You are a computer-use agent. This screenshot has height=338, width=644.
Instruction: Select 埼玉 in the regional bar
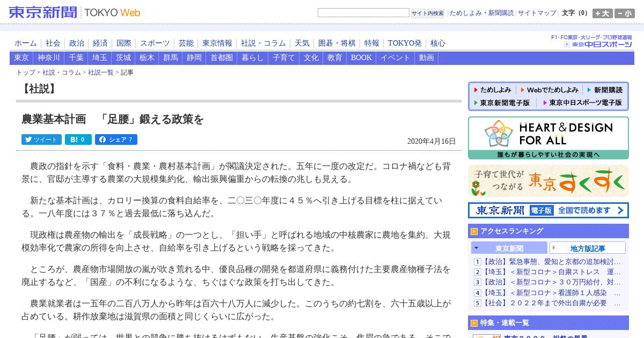[x=100, y=58]
